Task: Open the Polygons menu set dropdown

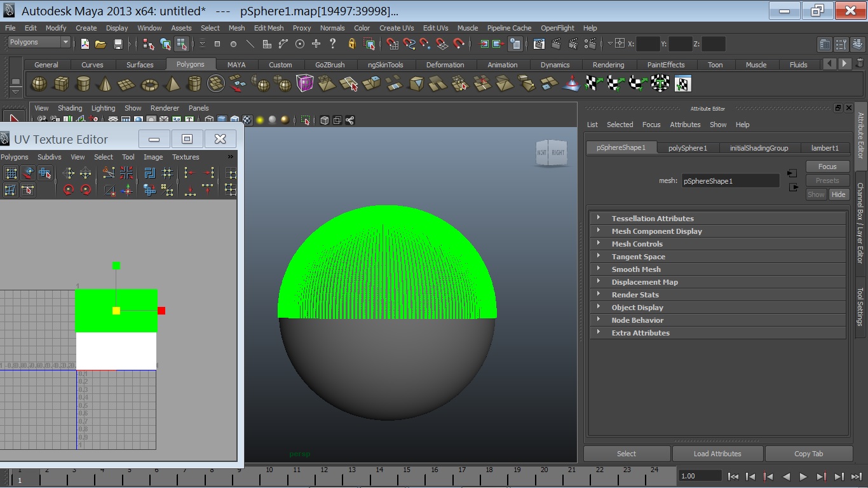Action: (x=39, y=42)
